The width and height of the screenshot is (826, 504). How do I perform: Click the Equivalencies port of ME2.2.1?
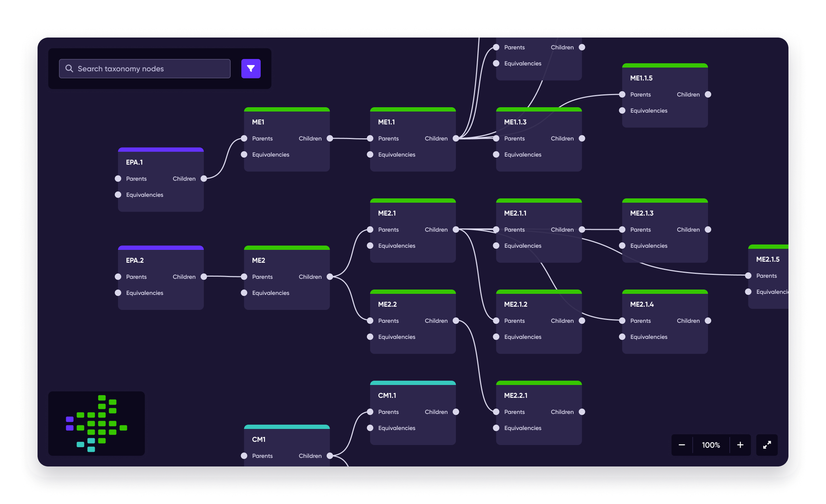pyautogui.click(x=496, y=428)
